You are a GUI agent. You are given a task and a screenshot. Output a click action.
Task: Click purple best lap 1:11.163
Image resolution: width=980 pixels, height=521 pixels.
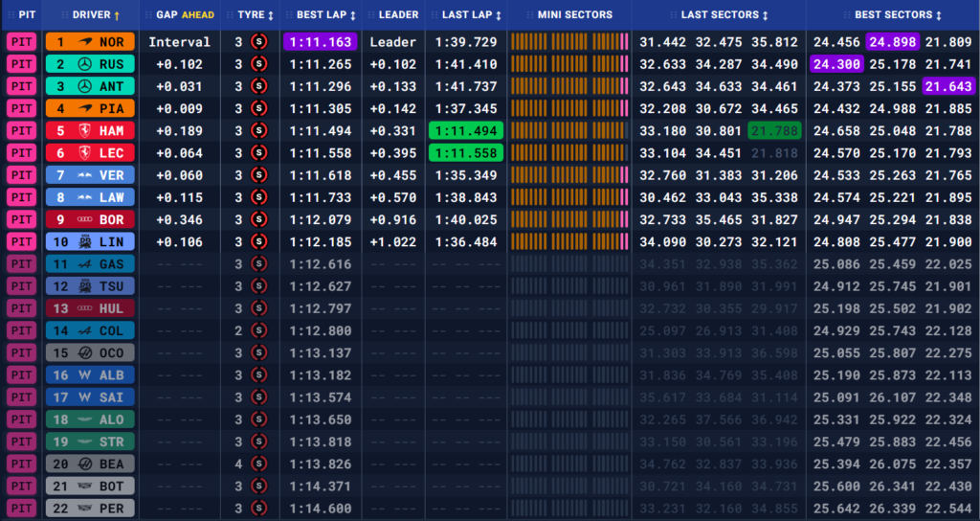(x=320, y=42)
